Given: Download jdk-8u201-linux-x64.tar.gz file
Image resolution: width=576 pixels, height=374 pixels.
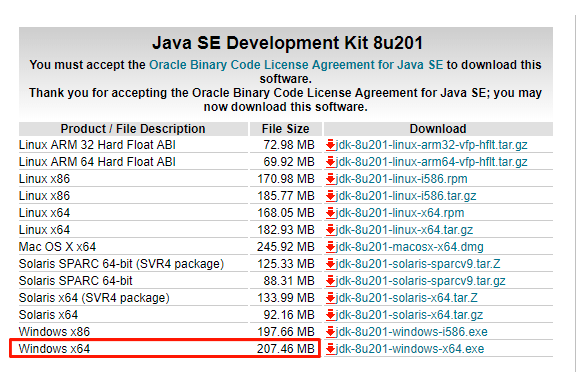Looking at the screenshot, I should tap(404, 230).
